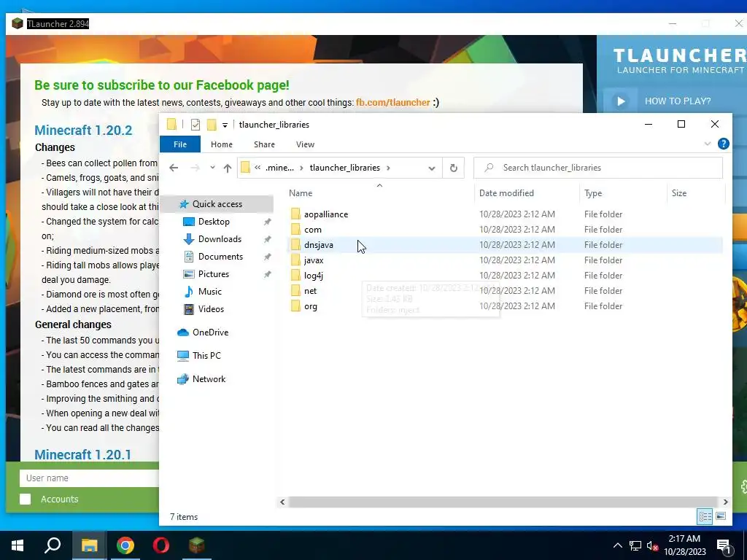This screenshot has width=747, height=560.
Task: Switch to the Share ribbon tab
Action: coord(264,144)
